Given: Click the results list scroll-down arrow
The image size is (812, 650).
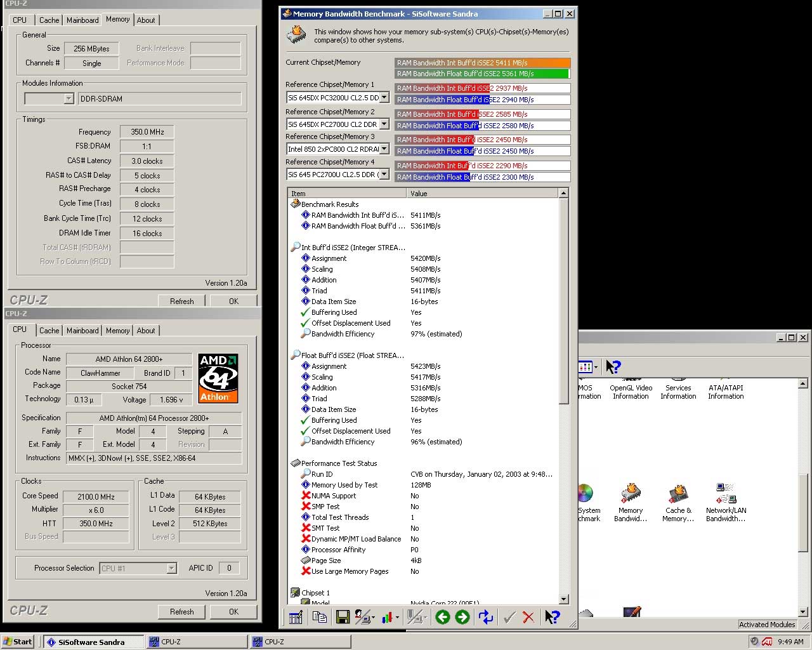Looking at the screenshot, I should (564, 599).
